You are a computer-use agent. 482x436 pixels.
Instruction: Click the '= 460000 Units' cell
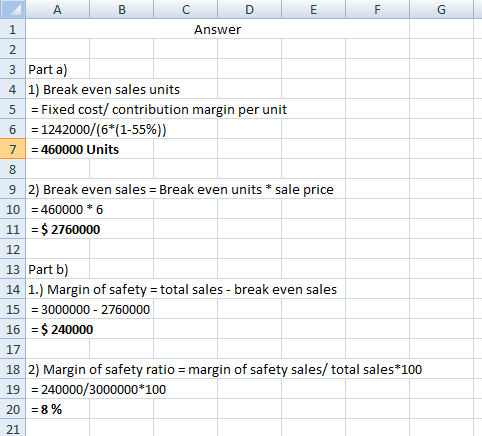point(75,149)
